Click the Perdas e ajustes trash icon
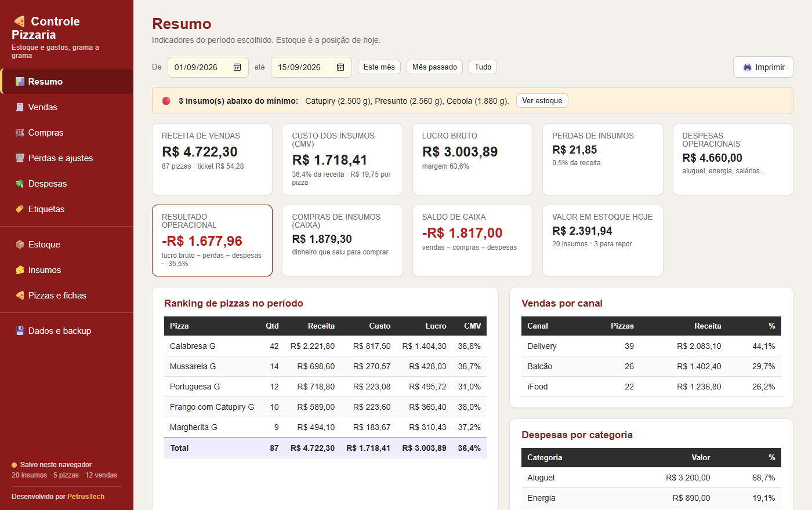Screen dimensions: 812x510 [x=20, y=158]
